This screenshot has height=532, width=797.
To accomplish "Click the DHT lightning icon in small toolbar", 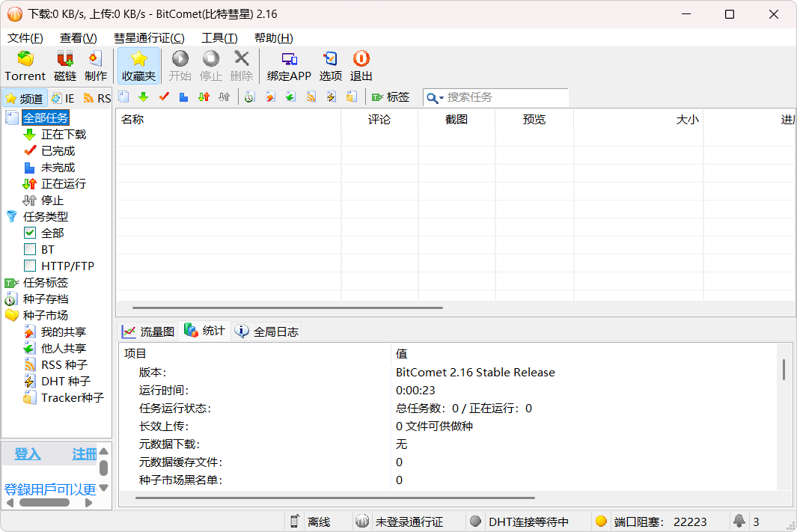I will point(331,97).
